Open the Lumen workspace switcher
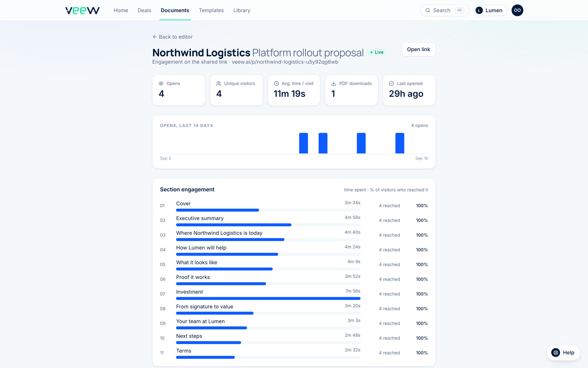This screenshot has width=588, height=368. [490, 10]
